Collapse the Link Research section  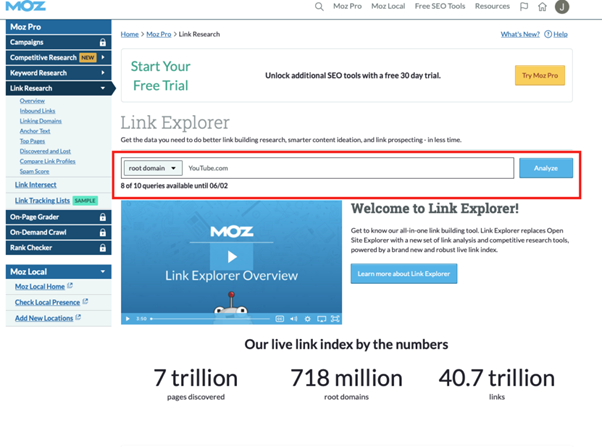click(x=103, y=88)
